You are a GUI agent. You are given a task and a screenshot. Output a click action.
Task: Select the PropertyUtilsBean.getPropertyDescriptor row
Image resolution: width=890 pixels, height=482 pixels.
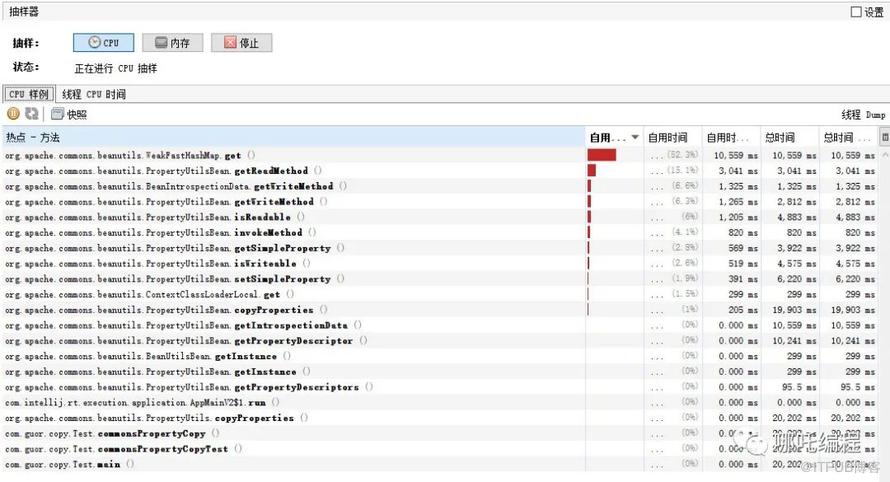tap(441, 341)
